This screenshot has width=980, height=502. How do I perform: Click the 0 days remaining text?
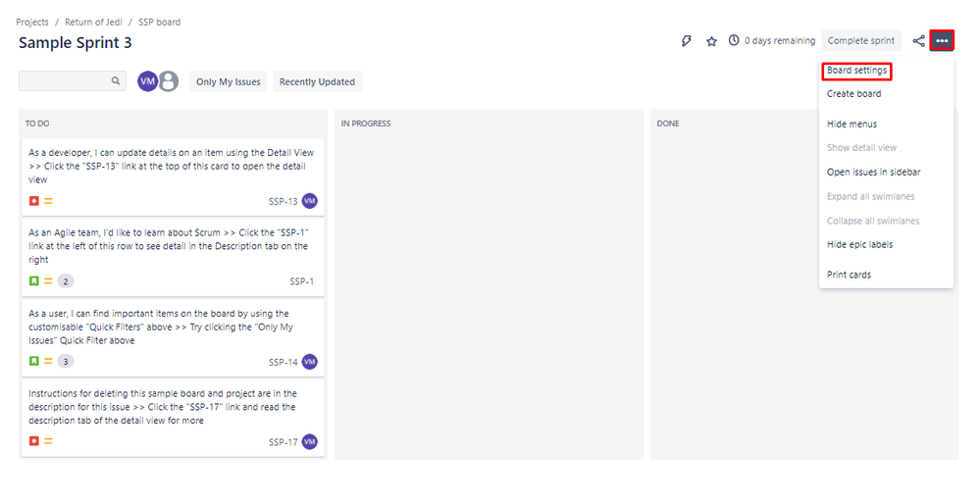[780, 40]
